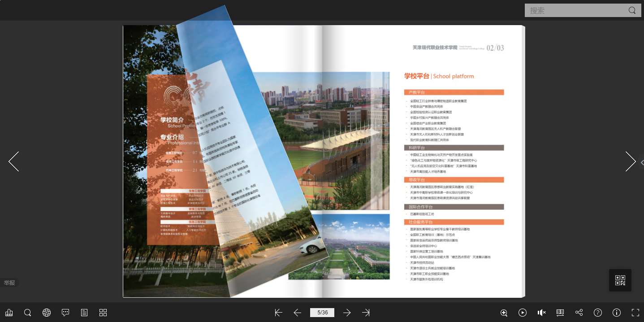Start auto-play of the flipbook
The width and height of the screenshot is (644, 322).
pos(523,313)
